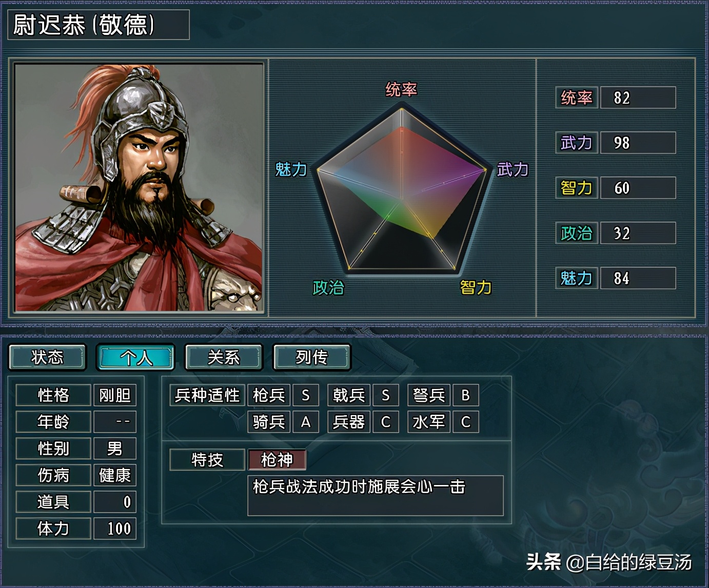Viewport: 709px width, 588px height.
Task: Click the 弩兵 troop type label
Action: click(429, 395)
